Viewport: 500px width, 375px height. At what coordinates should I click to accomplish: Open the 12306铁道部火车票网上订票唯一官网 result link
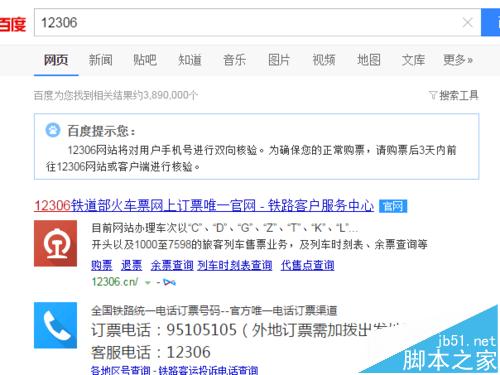[204, 206]
